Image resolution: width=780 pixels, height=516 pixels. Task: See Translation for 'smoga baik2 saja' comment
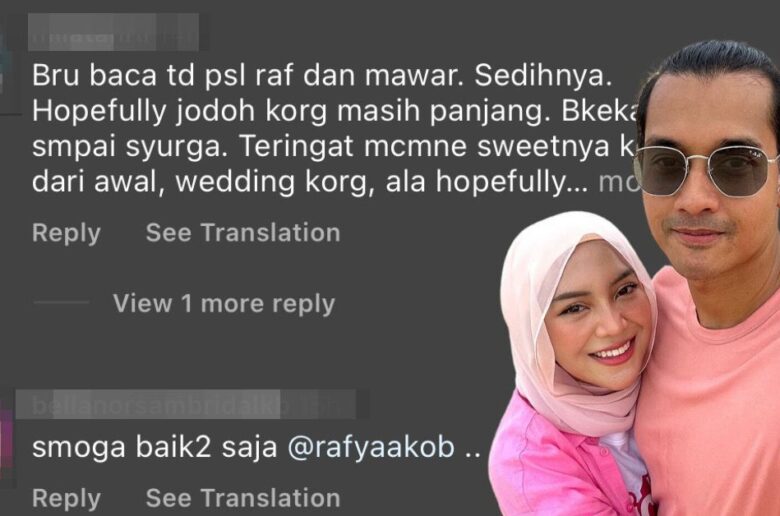pos(243,498)
